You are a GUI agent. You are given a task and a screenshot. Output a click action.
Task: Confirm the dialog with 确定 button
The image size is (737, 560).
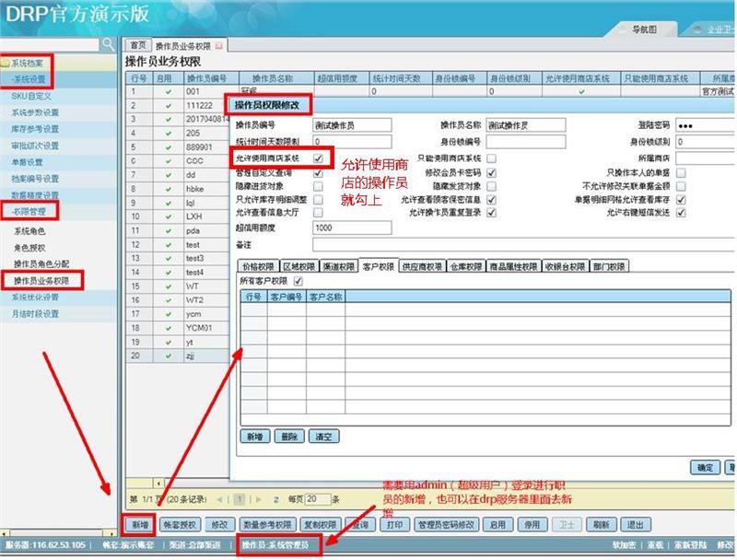coord(705,468)
